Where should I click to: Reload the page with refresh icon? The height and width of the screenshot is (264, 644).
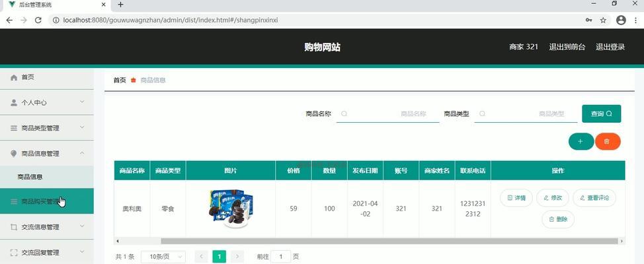click(38, 20)
